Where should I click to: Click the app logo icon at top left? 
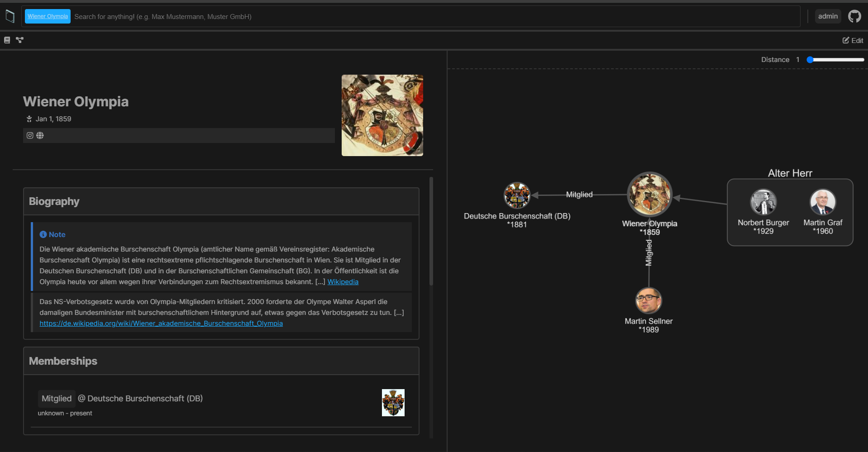(x=10, y=16)
